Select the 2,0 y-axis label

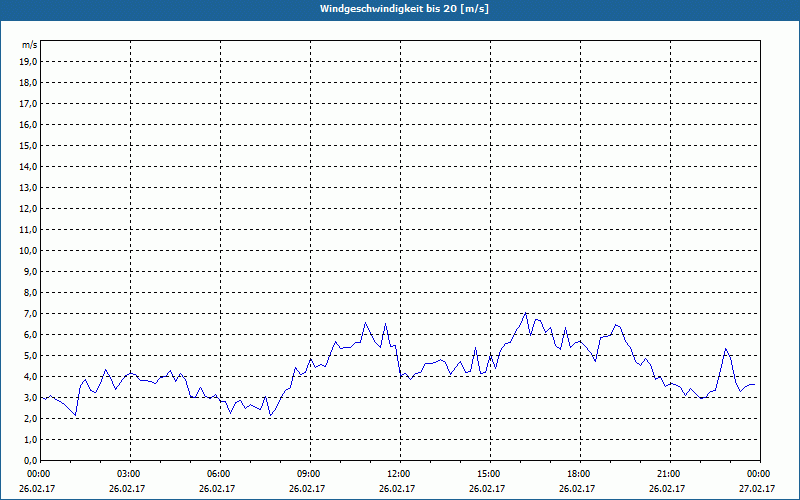[30, 418]
